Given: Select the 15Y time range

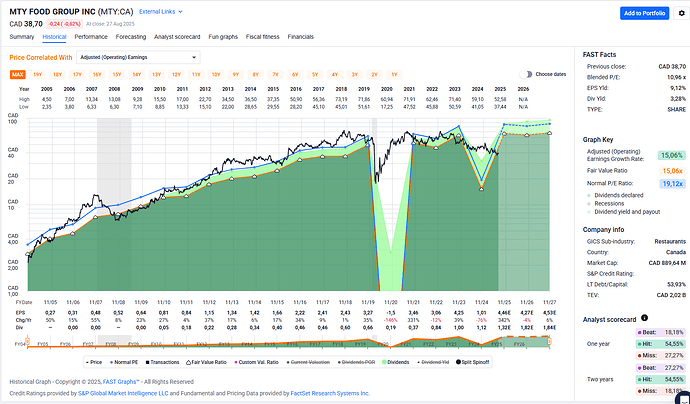Looking at the screenshot, I should (117, 75).
